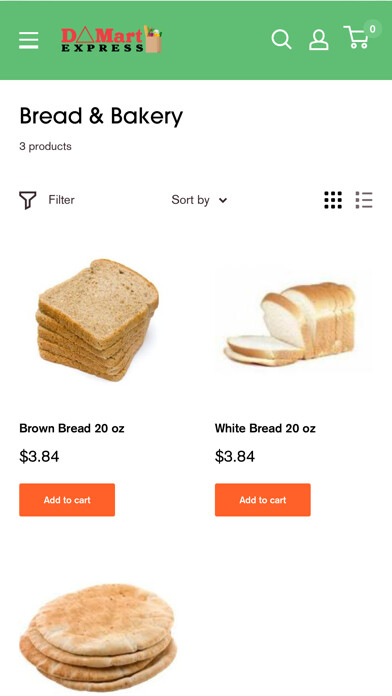This screenshot has width=392, height=696.
Task: Switch to list view layout
Action: 364,200
